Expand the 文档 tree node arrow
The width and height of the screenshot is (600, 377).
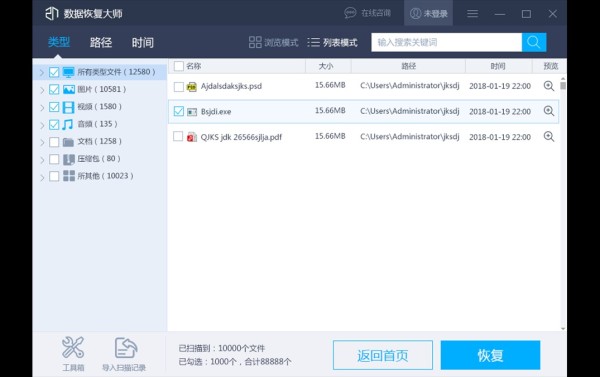[x=42, y=142]
